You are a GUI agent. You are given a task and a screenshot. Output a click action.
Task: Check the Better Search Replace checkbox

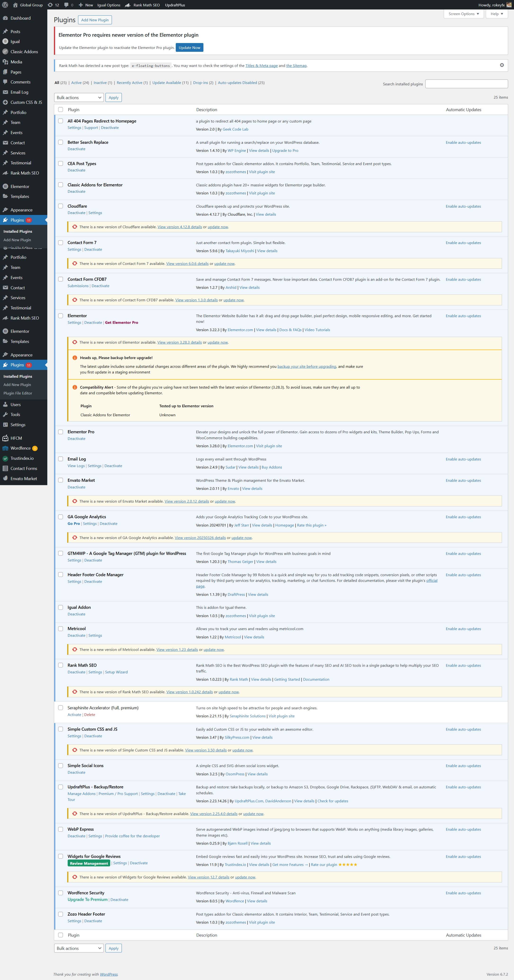pos(61,142)
